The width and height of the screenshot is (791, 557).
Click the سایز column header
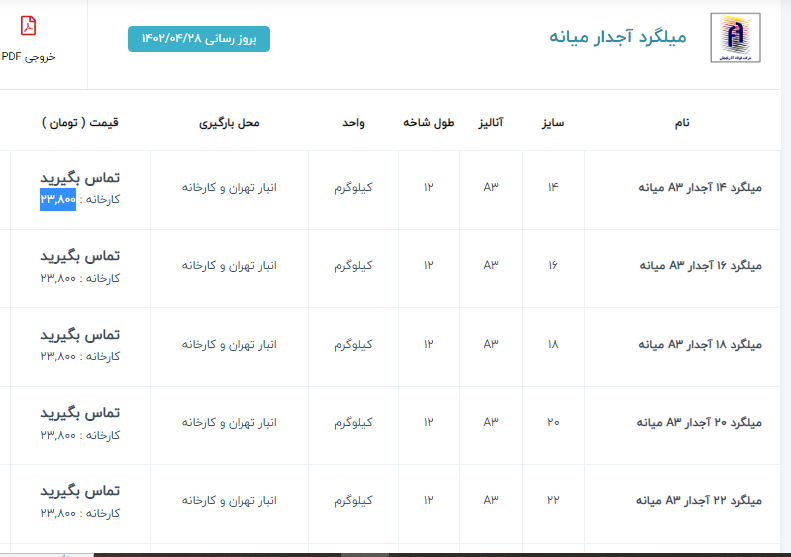tap(553, 123)
